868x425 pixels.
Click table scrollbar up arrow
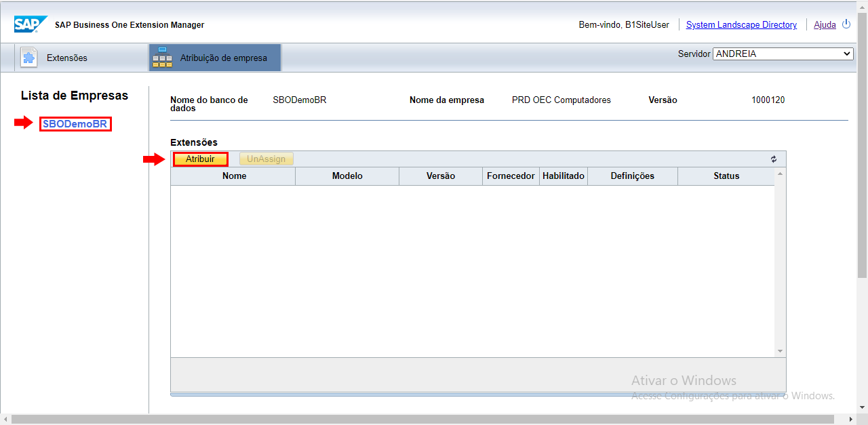pos(781,174)
